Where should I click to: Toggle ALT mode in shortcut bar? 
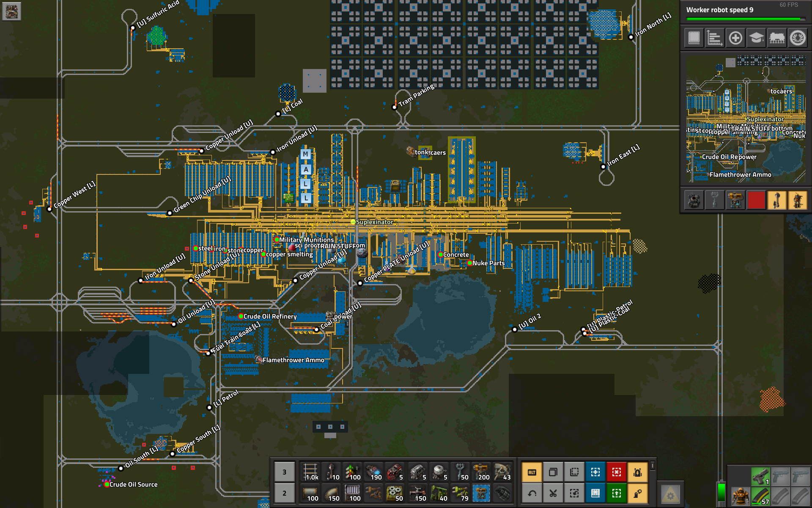(532, 472)
